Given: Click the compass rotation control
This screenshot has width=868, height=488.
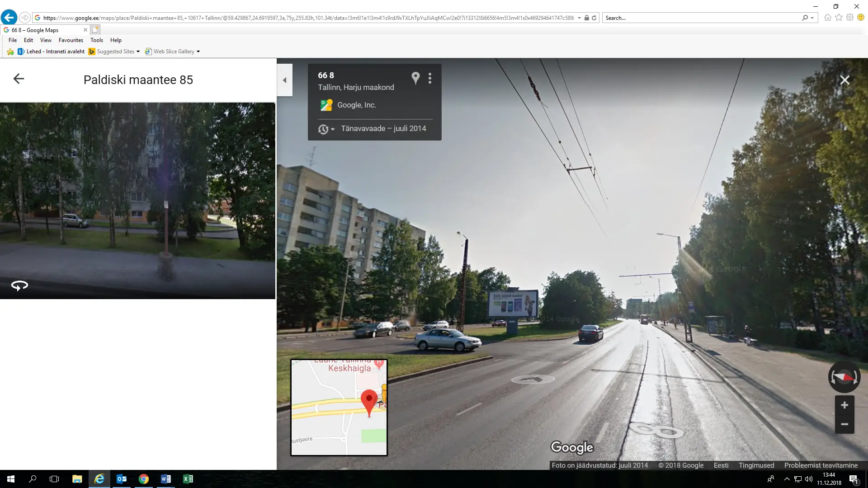Looking at the screenshot, I should (844, 377).
